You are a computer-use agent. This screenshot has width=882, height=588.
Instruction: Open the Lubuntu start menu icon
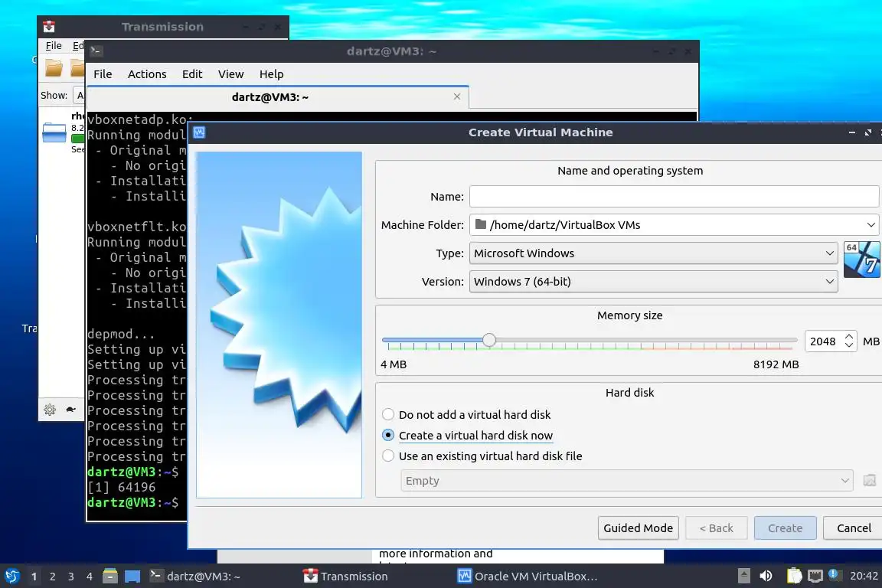tap(11, 577)
